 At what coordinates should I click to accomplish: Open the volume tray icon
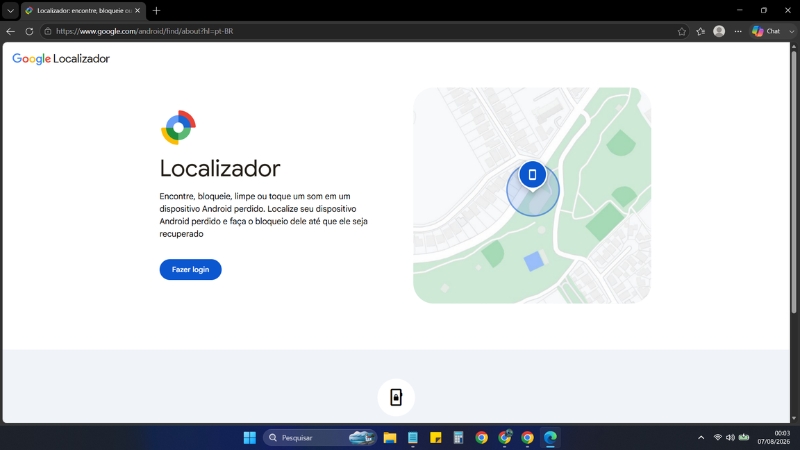tap(731, 438)
